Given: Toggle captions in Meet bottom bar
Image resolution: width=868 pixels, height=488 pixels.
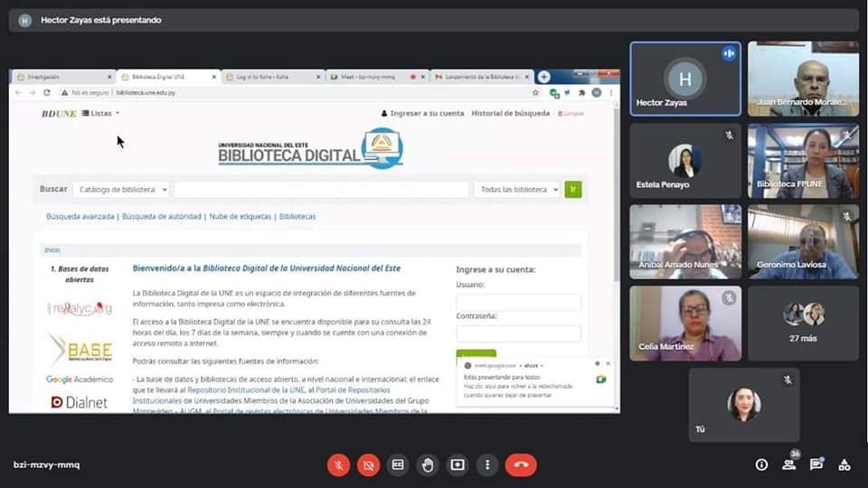Looking at the screenshot, I should (x=398, y=465).
